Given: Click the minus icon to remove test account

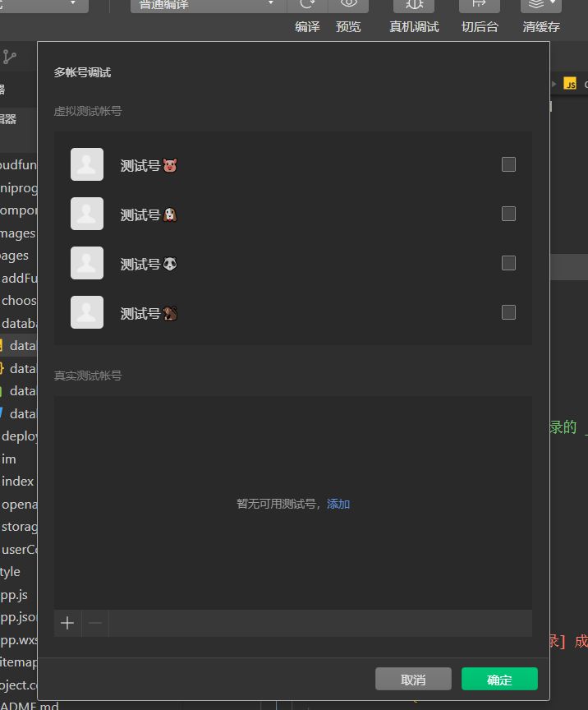Looking at the screenshot, I should (95, 623).
